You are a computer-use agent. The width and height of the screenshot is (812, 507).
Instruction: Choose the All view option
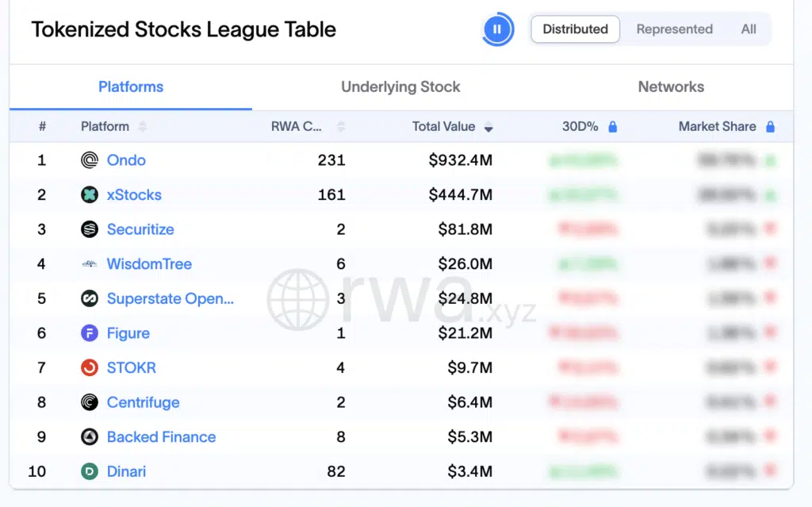pyautogui.click(x=749, y=29)
